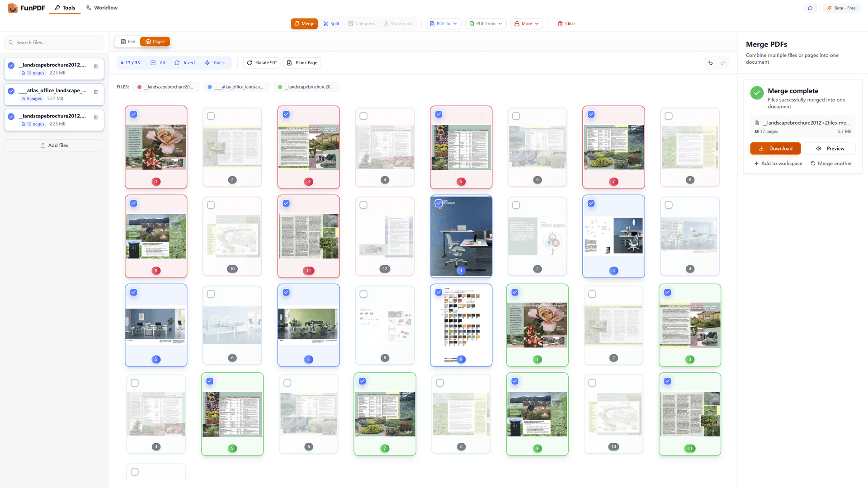The height and width of the screenshot is (488, 868).
Task: Switch to the File view tab
Action: (127, 41)
